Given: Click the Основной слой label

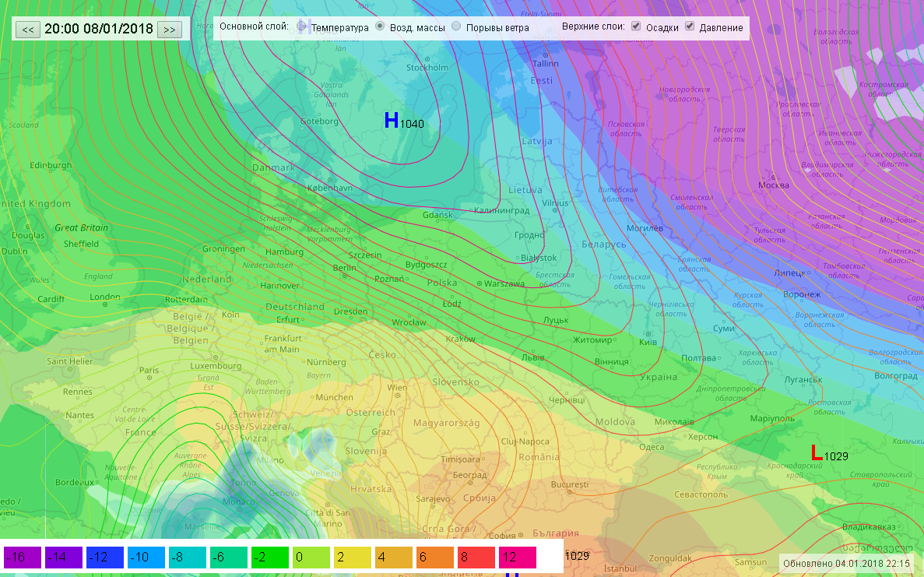Looking at the screenshot, I should [x=254, y=26].
